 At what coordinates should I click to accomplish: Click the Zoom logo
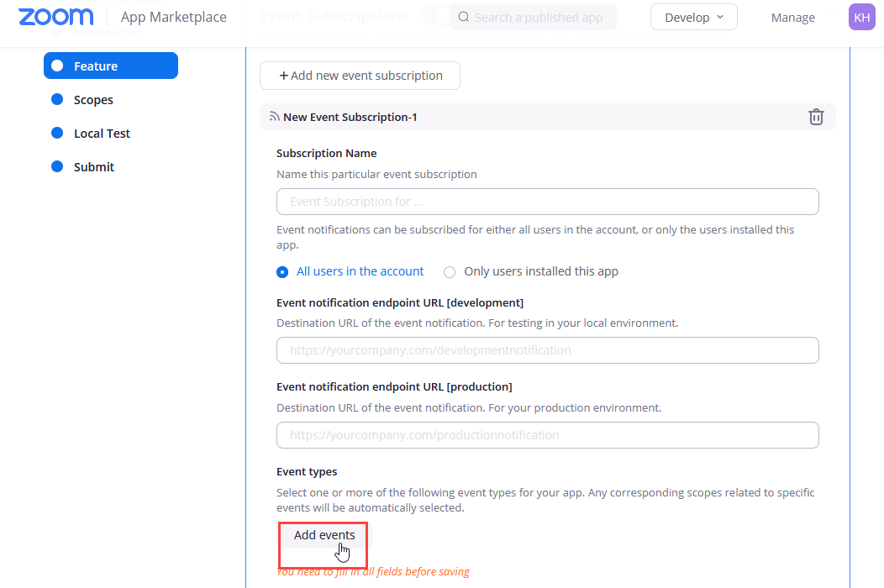55,17
